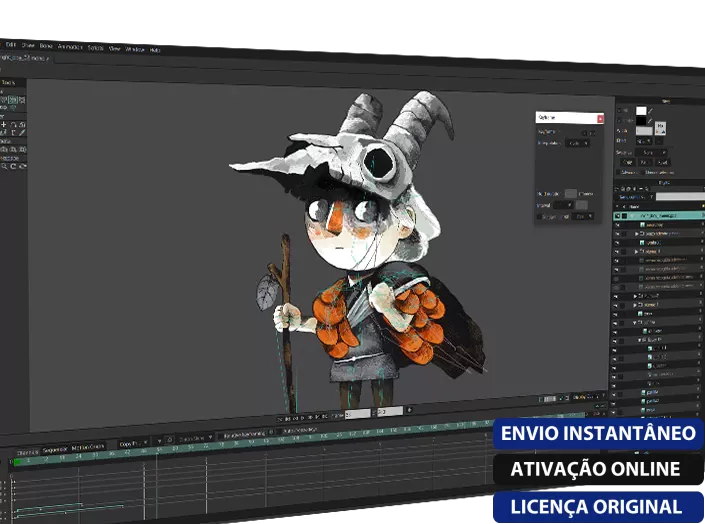Expand the first collapsed group under highlighted layer
Image resolution: width=705 pixels, height=524 pixels.
point(637,234)
